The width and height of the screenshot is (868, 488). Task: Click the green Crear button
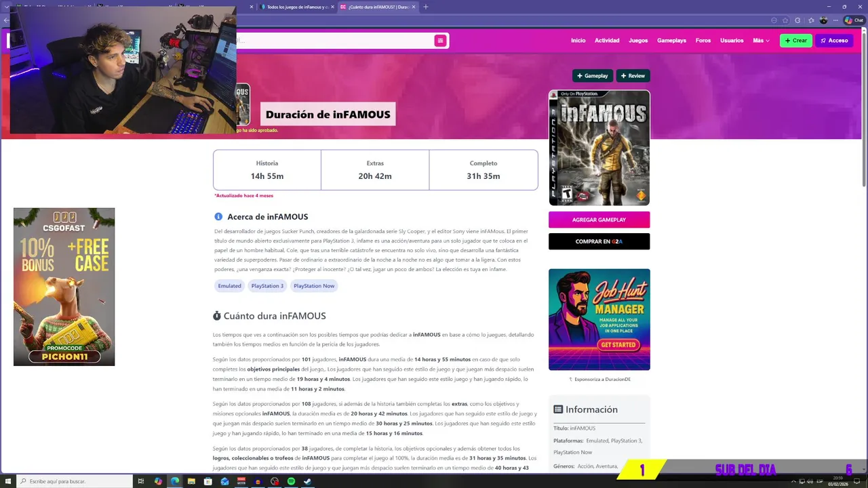tap(796, 41)
